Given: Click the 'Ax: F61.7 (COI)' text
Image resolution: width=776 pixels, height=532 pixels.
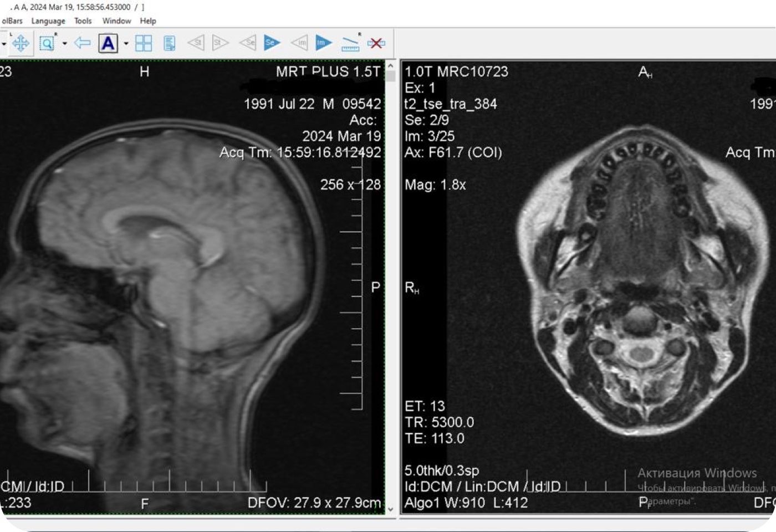Looking at the screenshot, I should (x=453, y=152).
